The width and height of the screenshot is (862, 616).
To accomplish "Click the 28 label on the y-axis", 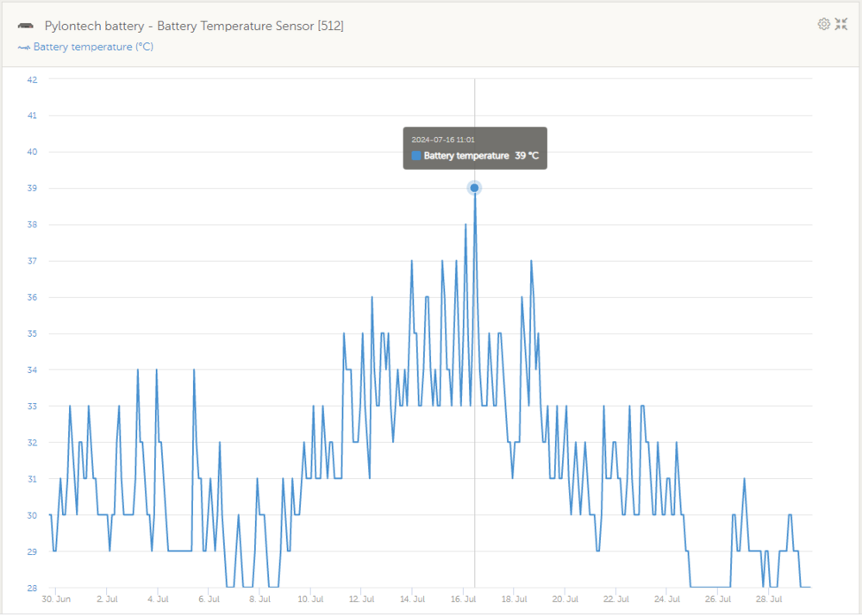I will click(32, 588).
